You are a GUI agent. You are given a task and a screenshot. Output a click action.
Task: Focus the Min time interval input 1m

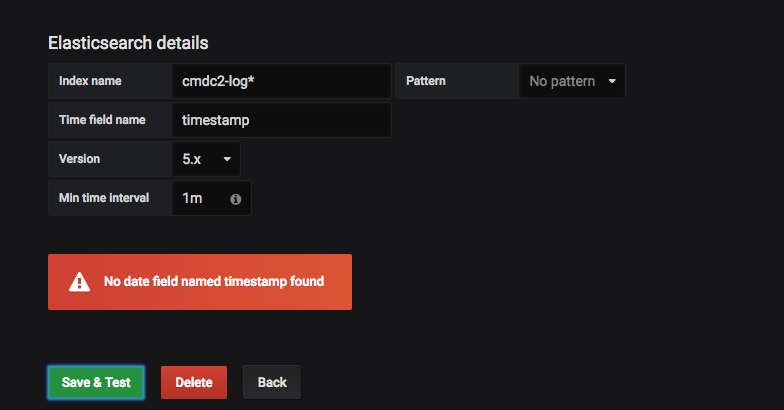coord(200,198)
